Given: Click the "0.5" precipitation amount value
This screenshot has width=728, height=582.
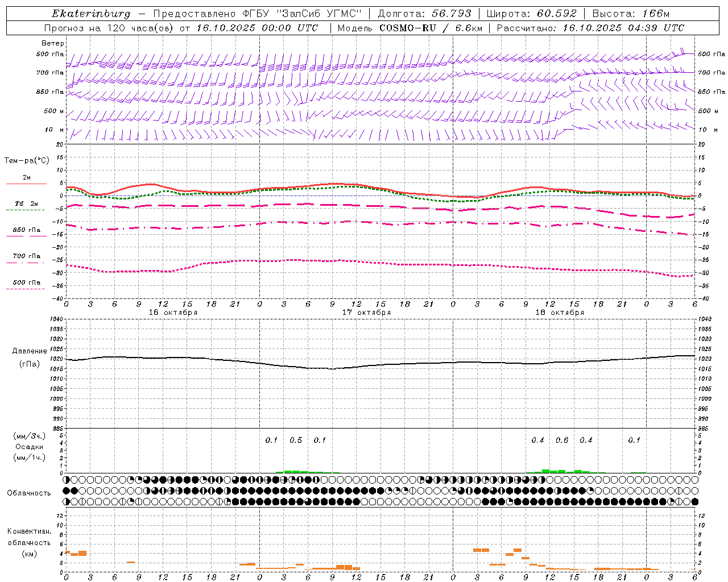Looking at the screenshot, I should [x=296, y=440].
